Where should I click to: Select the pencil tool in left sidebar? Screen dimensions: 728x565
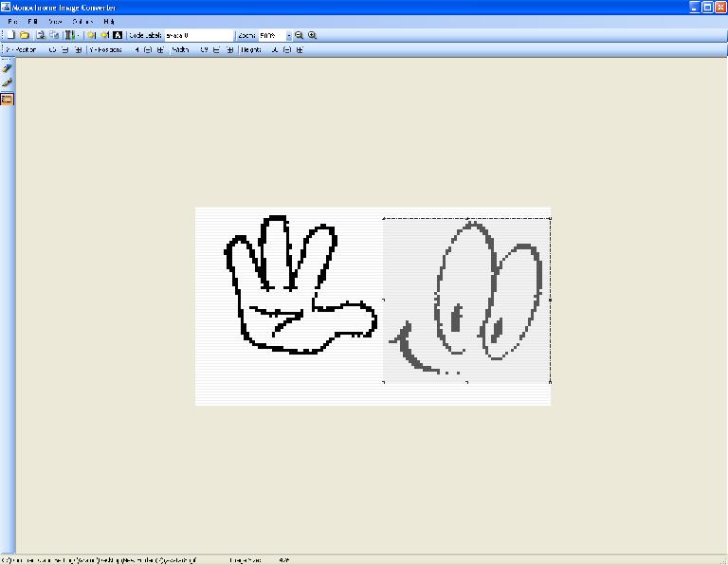tap(7, 68)
